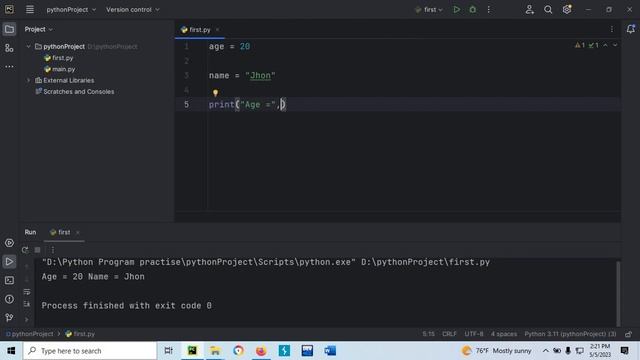Show more tool windows ellipsis
Image resolution: width=640 pixels, height=360 pixels.
tap(9, 66)
